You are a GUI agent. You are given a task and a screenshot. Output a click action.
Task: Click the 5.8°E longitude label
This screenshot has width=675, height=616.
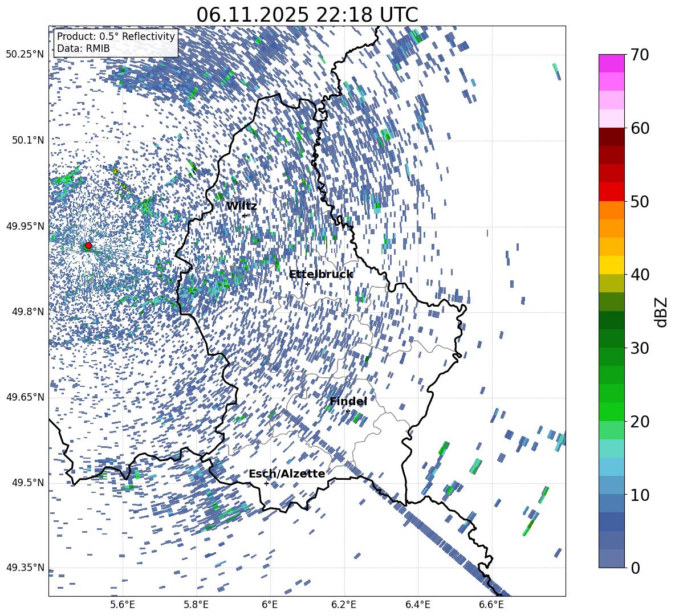point(196,605)
